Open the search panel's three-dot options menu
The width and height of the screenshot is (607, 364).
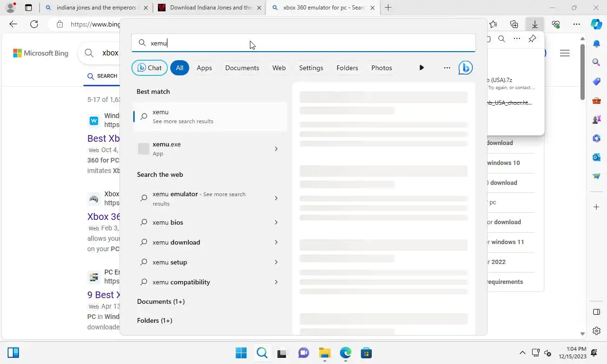447,68
